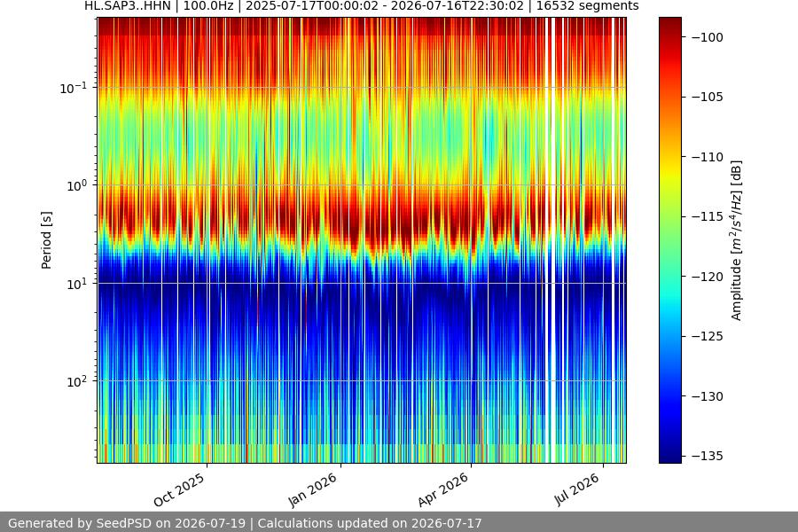Click the 'Apr 2026' x-axis tick label
This screenshot has width=798, height=532.
442,489
